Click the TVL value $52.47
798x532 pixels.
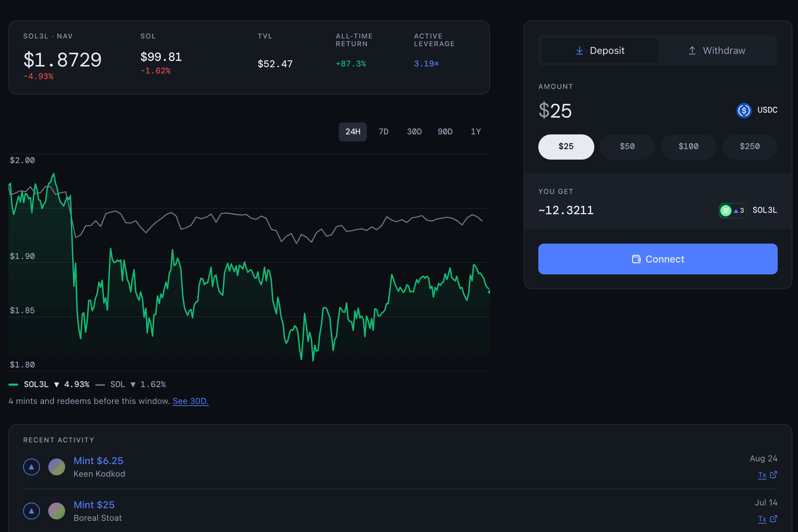point(275,64)
